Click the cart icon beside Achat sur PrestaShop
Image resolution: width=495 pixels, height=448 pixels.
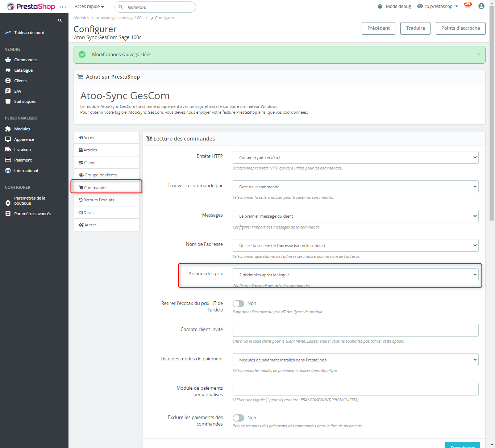click(80, 77)
